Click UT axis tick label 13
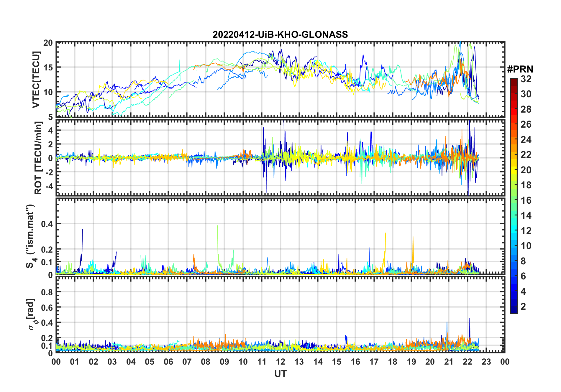This screenshot has width=561, height=392. pyautogui.click(x=299, y=362)
